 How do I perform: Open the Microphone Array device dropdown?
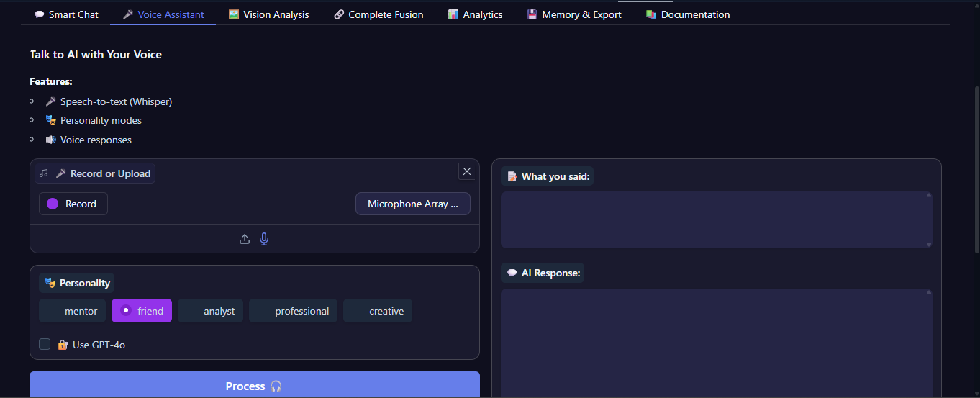[x=413, y=204]
